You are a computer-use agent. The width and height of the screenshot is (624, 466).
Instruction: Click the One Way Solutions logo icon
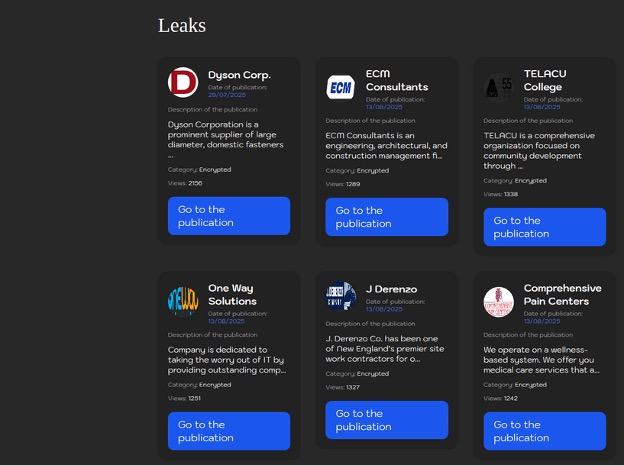(x=182, y=301)
